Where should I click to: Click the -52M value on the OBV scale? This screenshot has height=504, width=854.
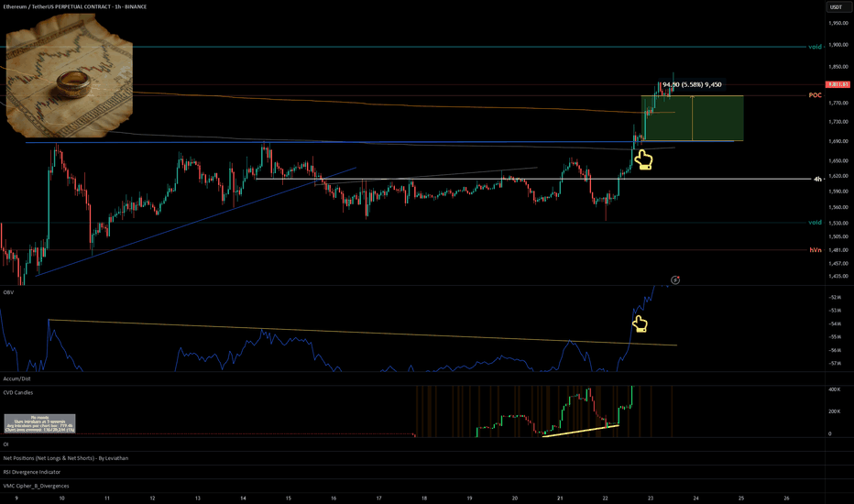pyautogui.click(x=835, y=298)
